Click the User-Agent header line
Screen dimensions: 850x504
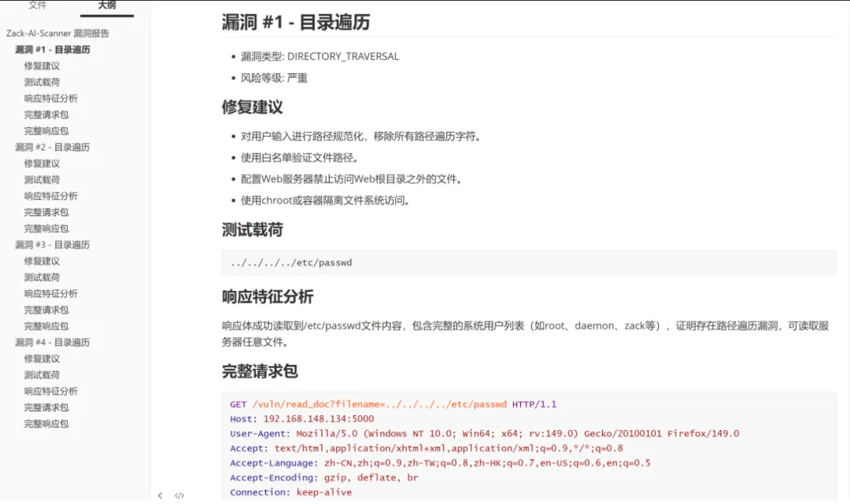pyautogui.click(x=485, y=433)
